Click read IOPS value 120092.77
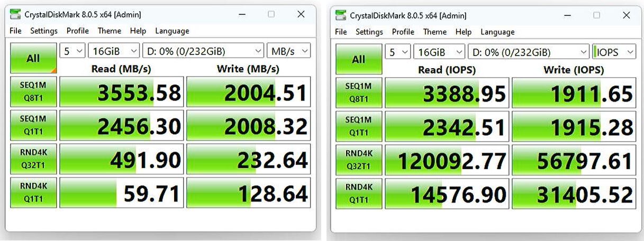 coord(447,160)
